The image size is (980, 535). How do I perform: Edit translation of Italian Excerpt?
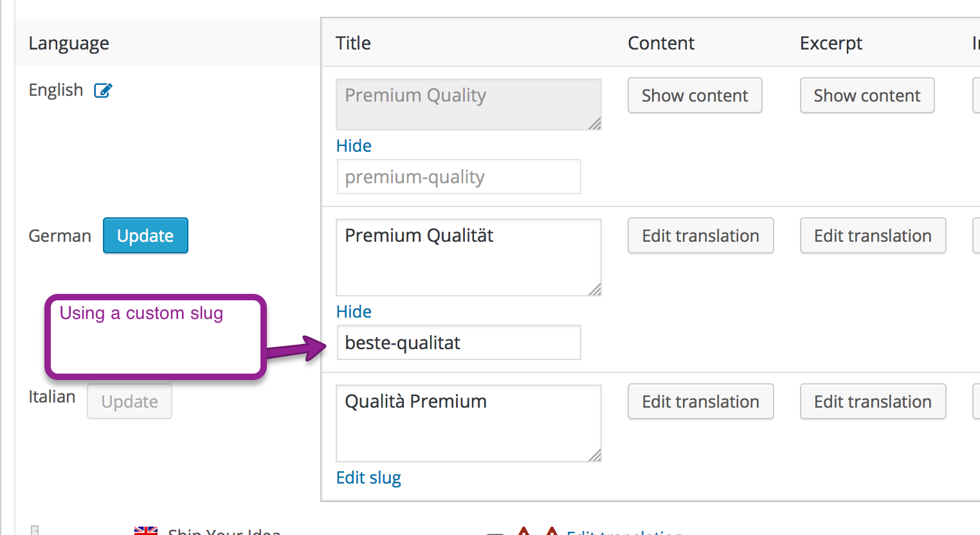pos(873,402)
